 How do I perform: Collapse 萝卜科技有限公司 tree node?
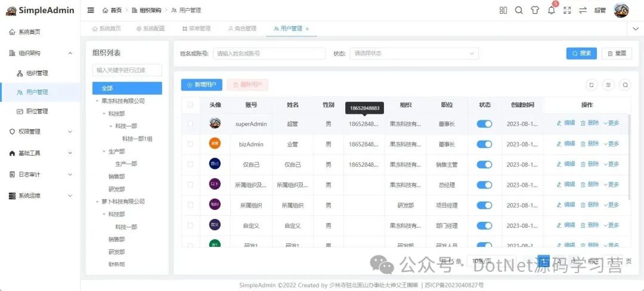(97, 202)
